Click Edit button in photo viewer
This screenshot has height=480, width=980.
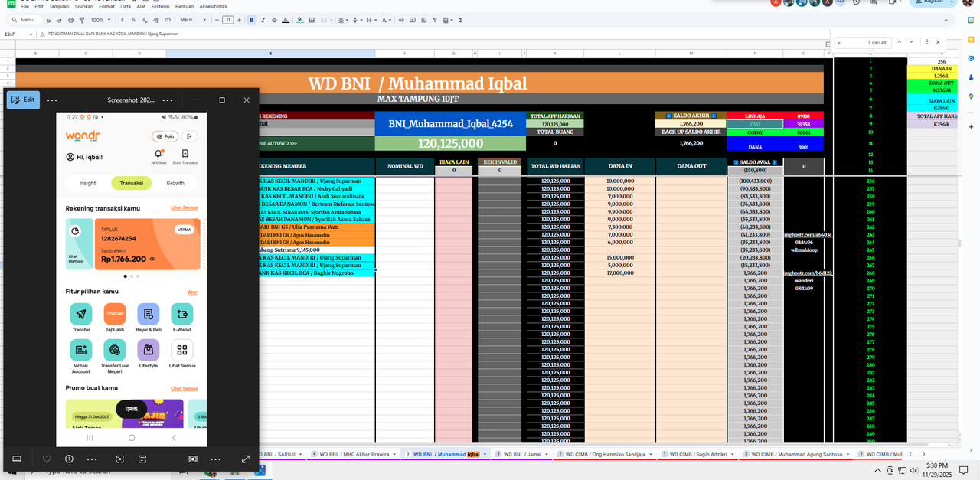[23, 100]
